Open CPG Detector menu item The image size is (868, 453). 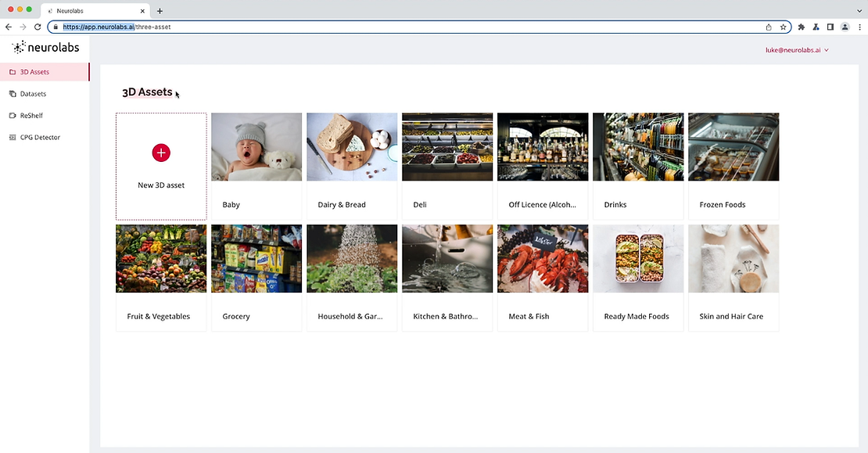45,138
